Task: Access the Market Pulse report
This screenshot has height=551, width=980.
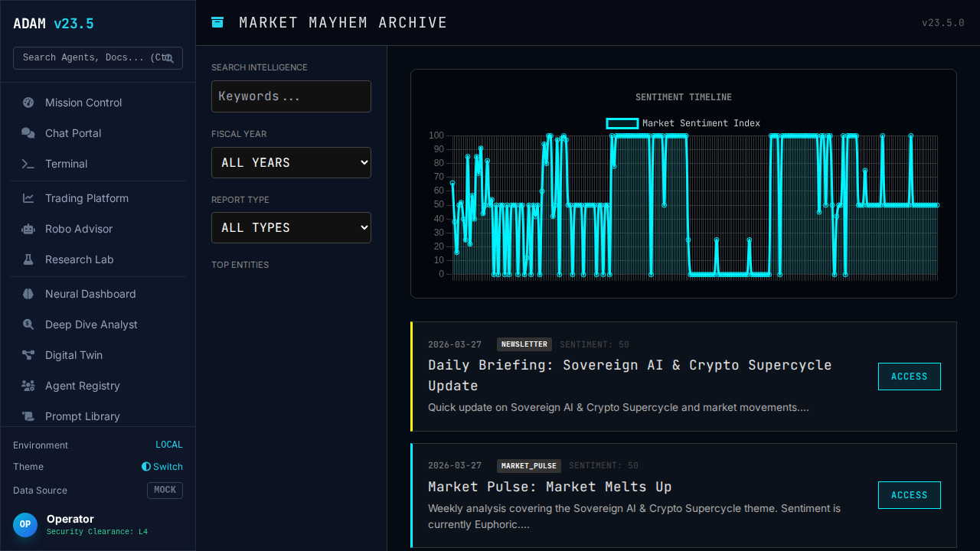Action: click(909, 495)
